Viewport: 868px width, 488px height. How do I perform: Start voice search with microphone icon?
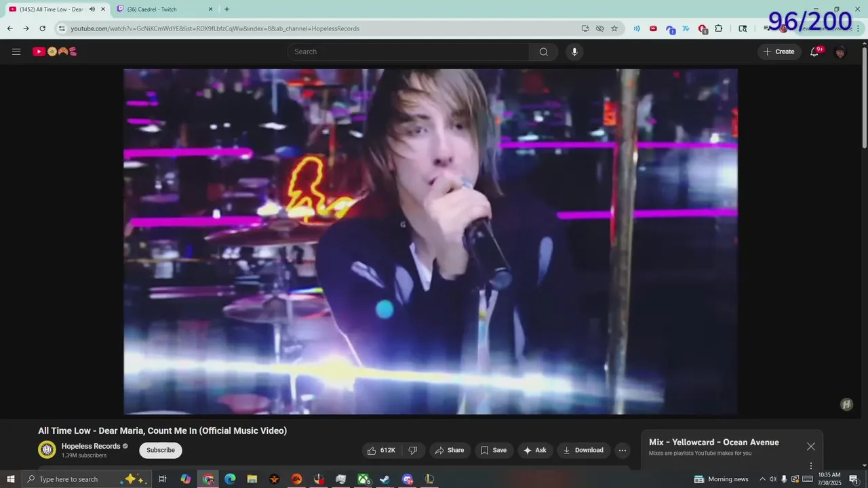click(574, 52)
